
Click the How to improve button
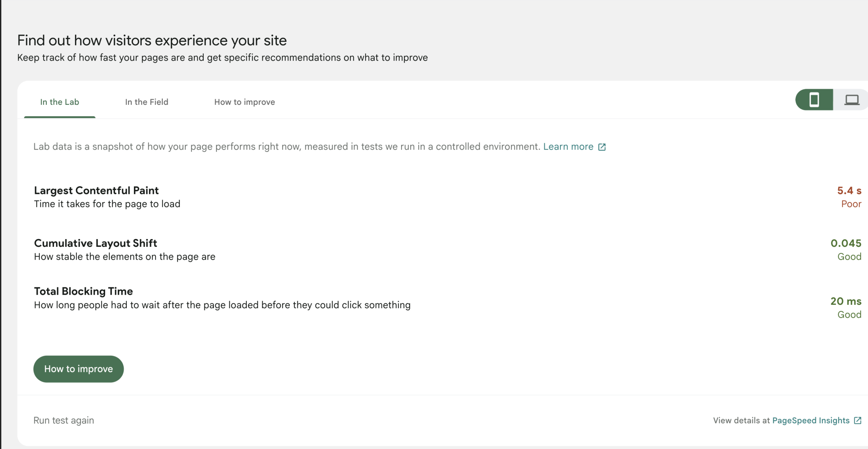[78, 369]
